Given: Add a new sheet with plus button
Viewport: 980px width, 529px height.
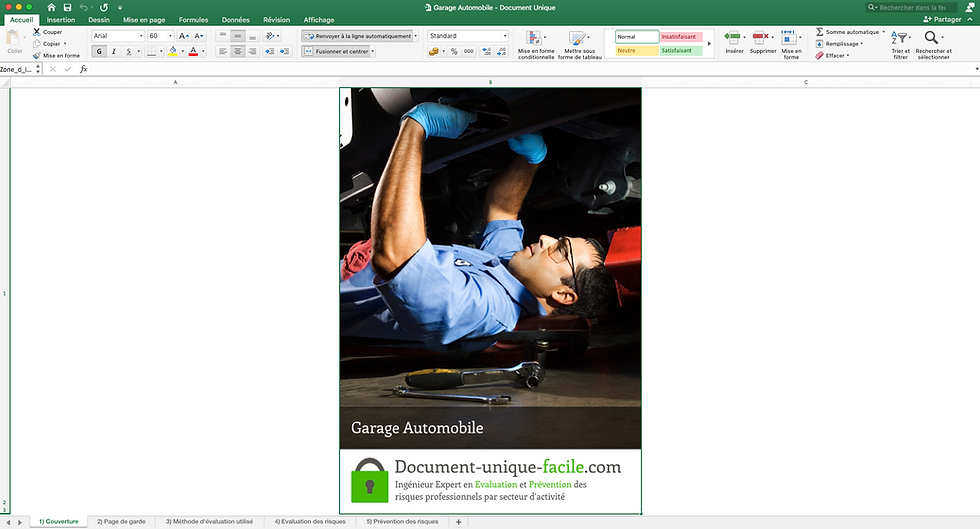Looking at the screenshot, I should pos(458,521).
